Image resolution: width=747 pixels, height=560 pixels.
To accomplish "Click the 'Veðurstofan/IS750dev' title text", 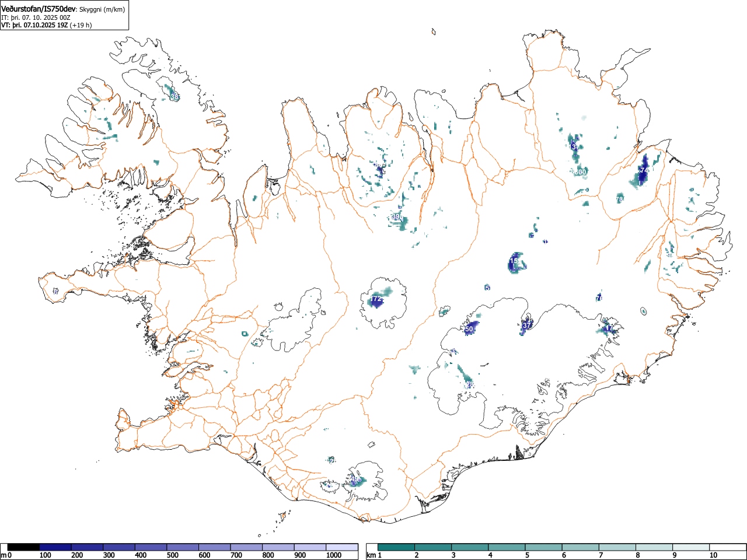I will pyautogui.click(x=39, y=9).
